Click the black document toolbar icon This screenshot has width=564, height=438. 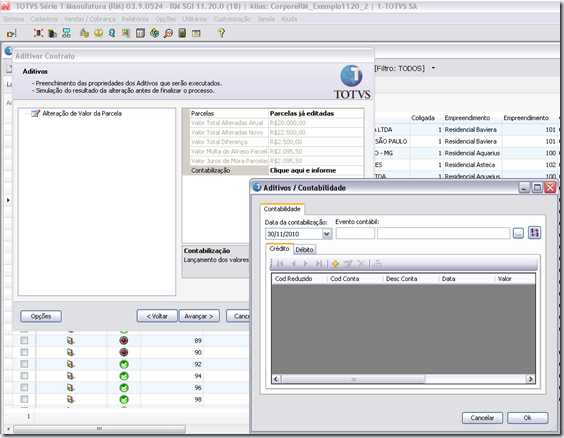(53, 33)
